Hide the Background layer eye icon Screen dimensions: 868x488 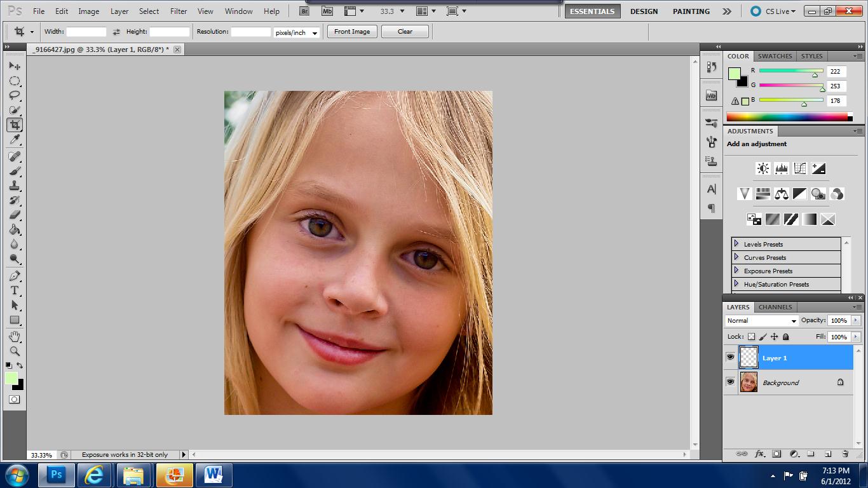730,382
